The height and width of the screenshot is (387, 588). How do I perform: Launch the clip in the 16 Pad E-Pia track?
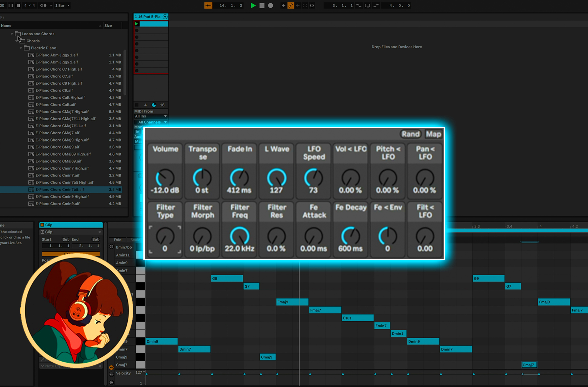pos(137,24)
